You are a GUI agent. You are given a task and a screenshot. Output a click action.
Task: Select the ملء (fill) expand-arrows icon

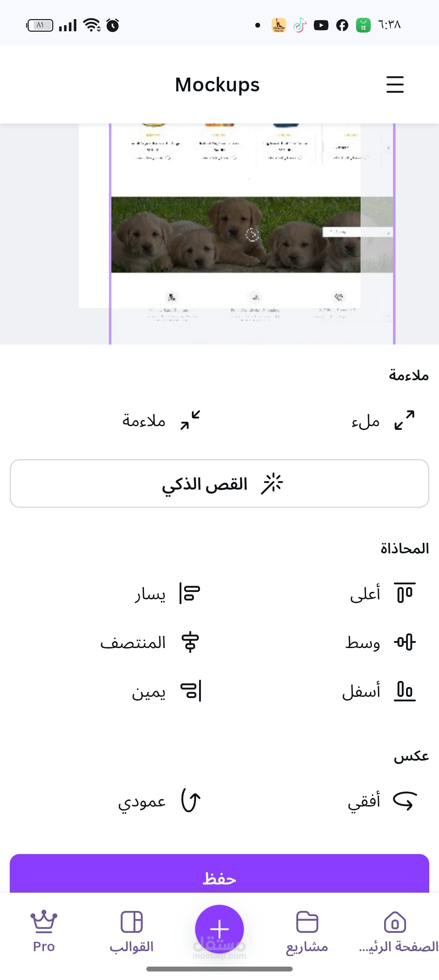point(404,420)
